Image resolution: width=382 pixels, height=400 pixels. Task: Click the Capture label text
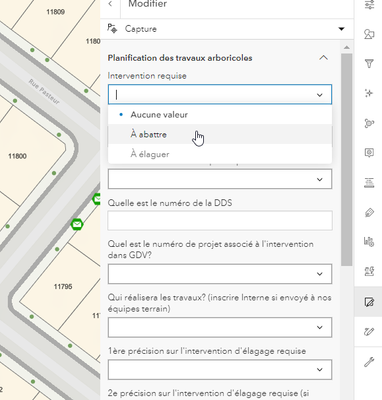click(141, 29)
